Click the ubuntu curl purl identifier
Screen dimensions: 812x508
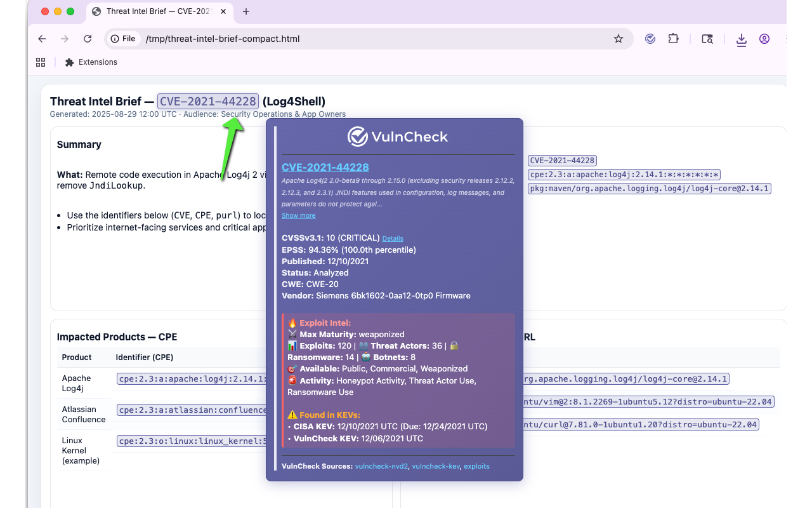[641, 424]
